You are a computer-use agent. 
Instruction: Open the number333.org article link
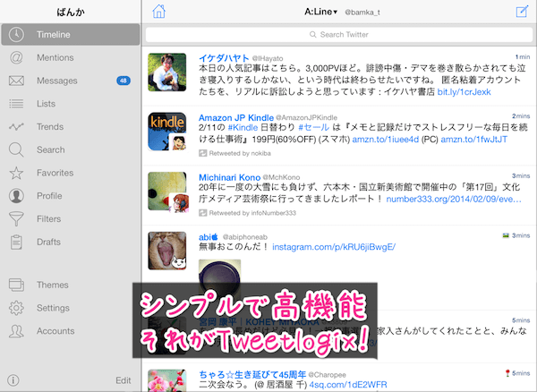[454, 199]
